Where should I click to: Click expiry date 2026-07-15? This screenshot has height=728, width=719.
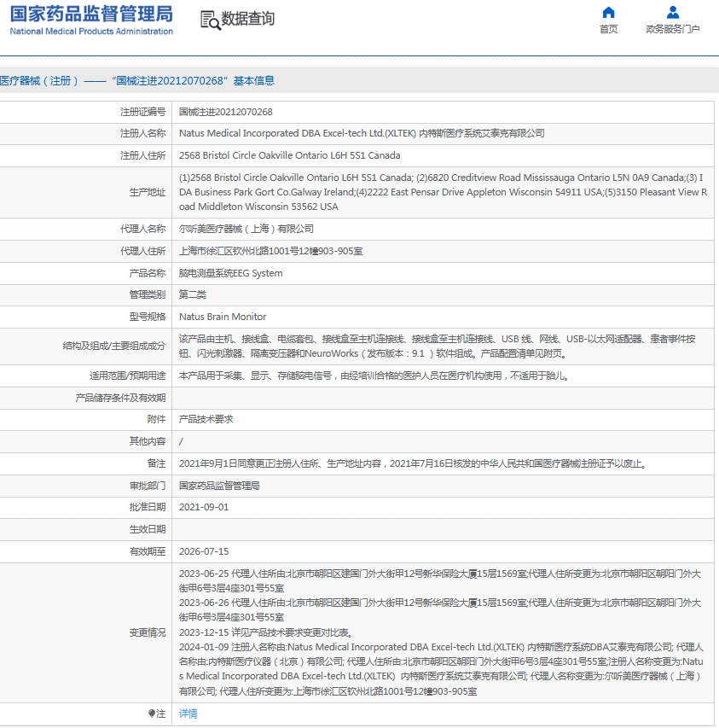pos(204,551)
